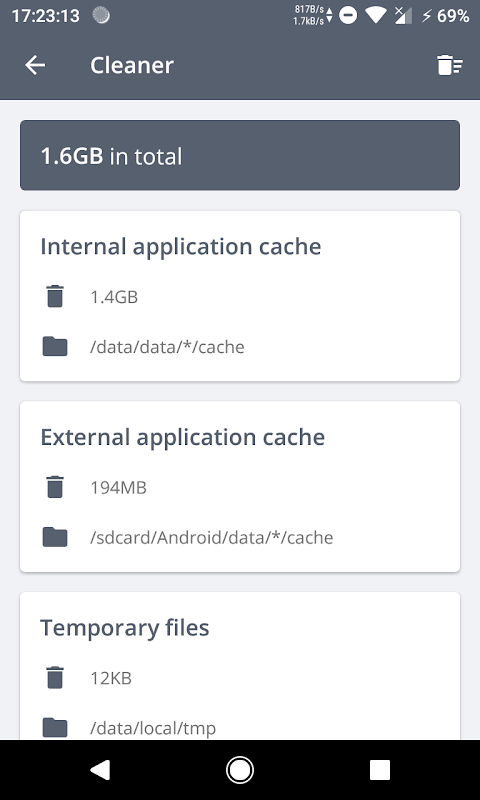The width and height of the screenshot is (480, 800).
Task: Tap the Android back navigation button
Action: click(x=100, y=769)
